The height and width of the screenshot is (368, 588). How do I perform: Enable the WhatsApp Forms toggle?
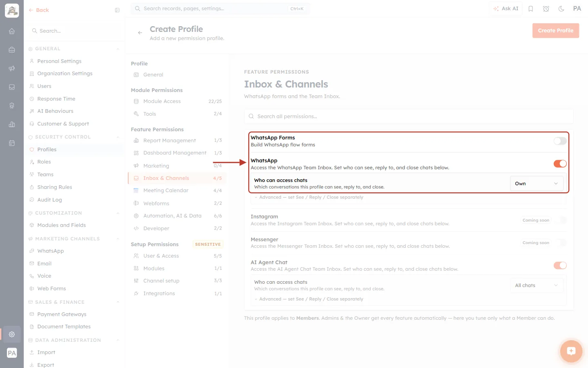click(x=560, y=141)
